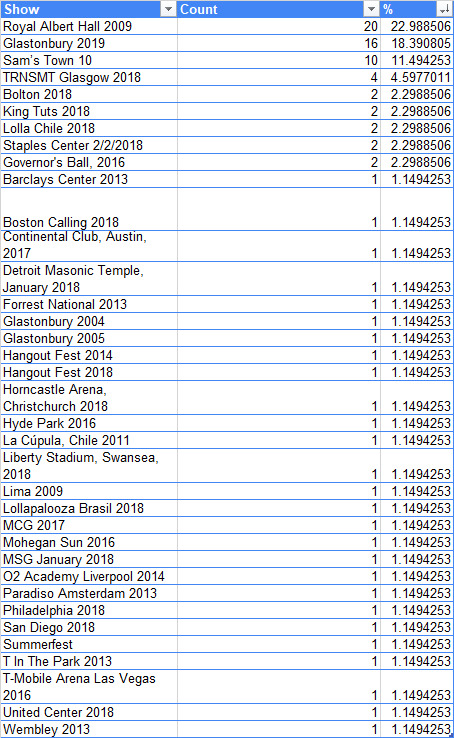The width and height of the screenshot is (454, 738).
Task: Click the count cell for Bolton 2018
Action: coord(279,94)
